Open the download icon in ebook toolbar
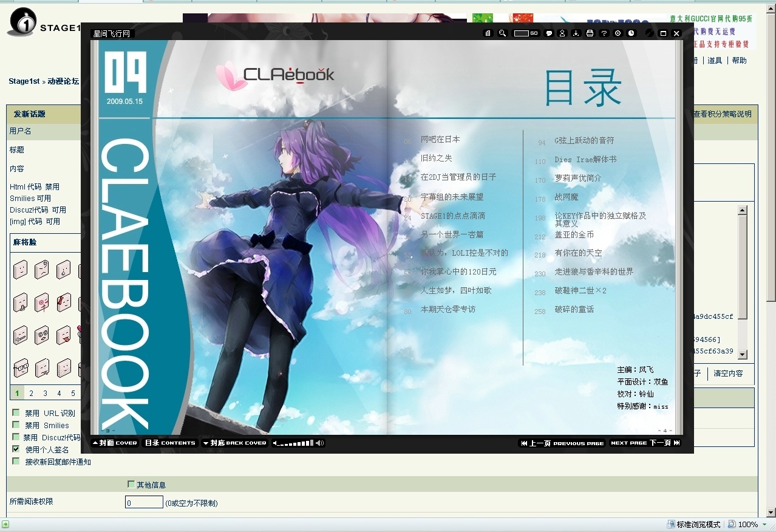The height and width of the screenshot is (532, 776). click(576, 33)
